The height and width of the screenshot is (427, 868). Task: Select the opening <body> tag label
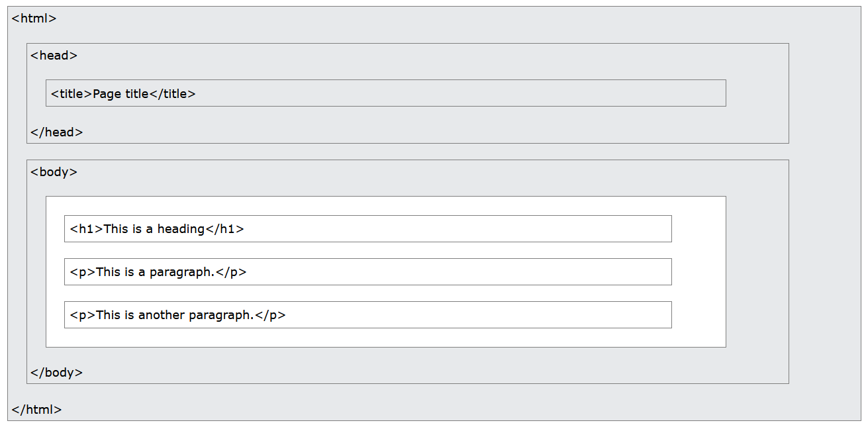[x=54, y=172]
